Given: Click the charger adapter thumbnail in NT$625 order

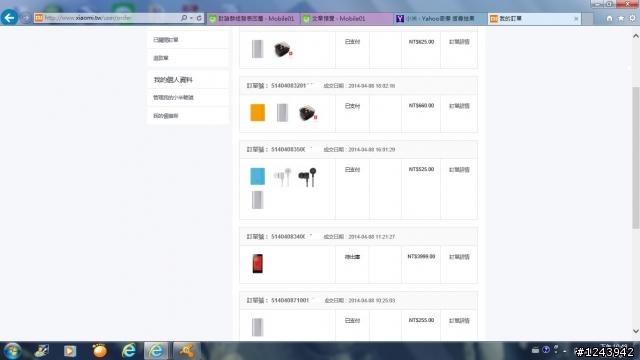Looking at the screenshot, I should coord(282,49).
